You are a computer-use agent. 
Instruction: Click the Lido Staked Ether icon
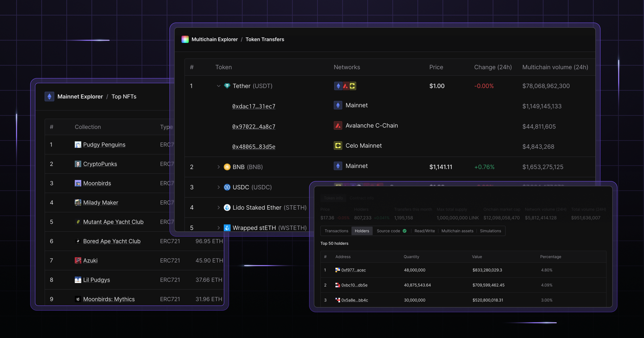point(227,207)
